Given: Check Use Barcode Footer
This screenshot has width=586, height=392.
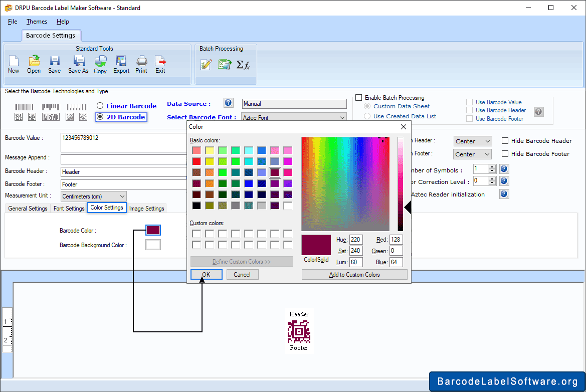Looking at the screenshot, I should click(x=469, y=119).
